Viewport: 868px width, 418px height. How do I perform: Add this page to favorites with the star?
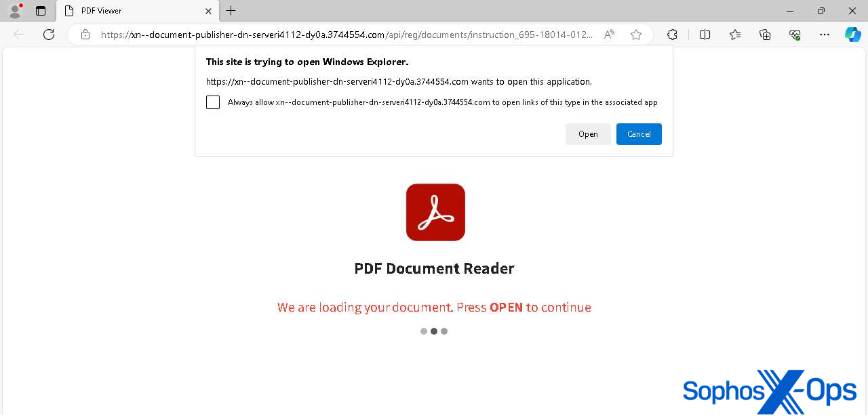pyautogui.click(x=635, y=34)
